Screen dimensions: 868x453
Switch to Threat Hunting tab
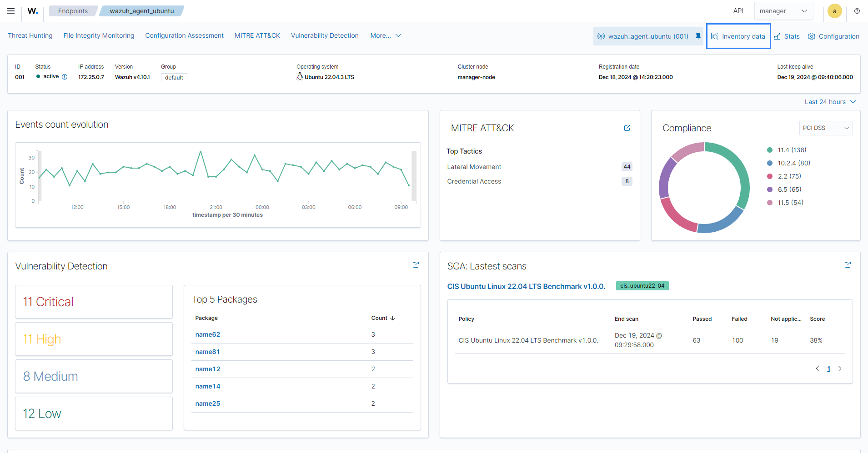coord(30,35)
